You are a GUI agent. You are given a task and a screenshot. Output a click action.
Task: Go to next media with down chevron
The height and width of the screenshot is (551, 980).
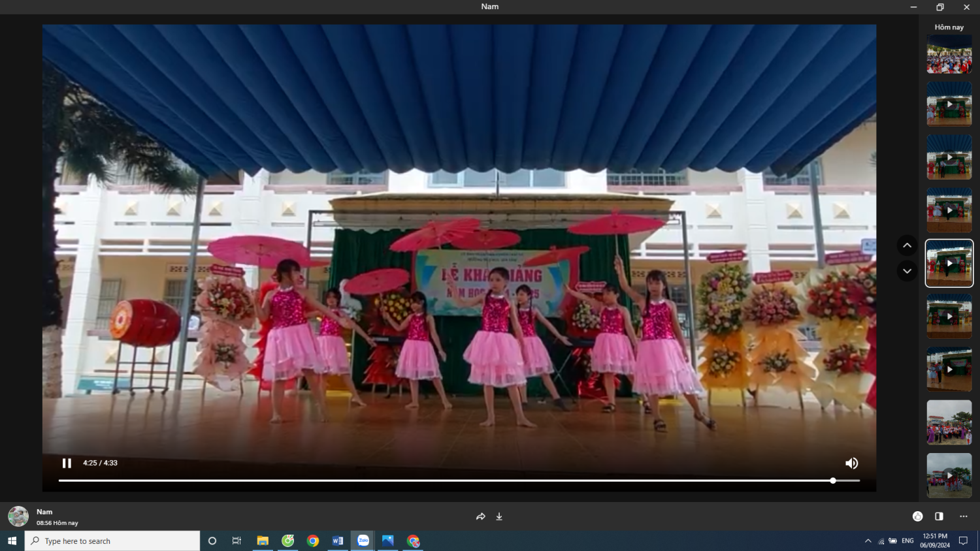[x=907, y=271]
